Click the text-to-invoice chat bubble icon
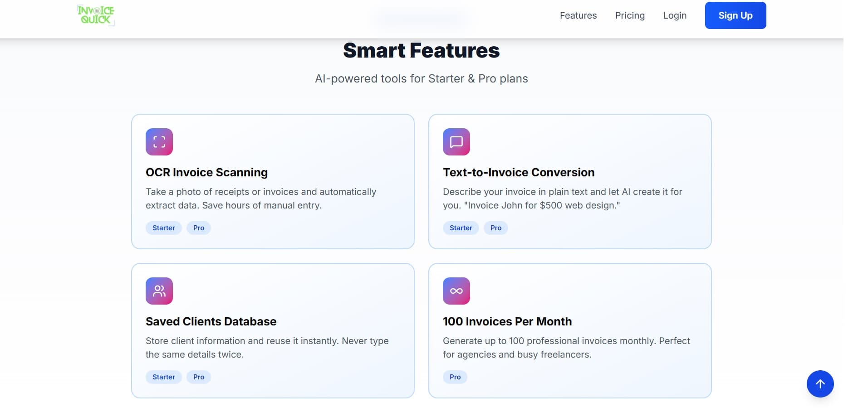Viewport: 868px width, 412px height. 456,142
